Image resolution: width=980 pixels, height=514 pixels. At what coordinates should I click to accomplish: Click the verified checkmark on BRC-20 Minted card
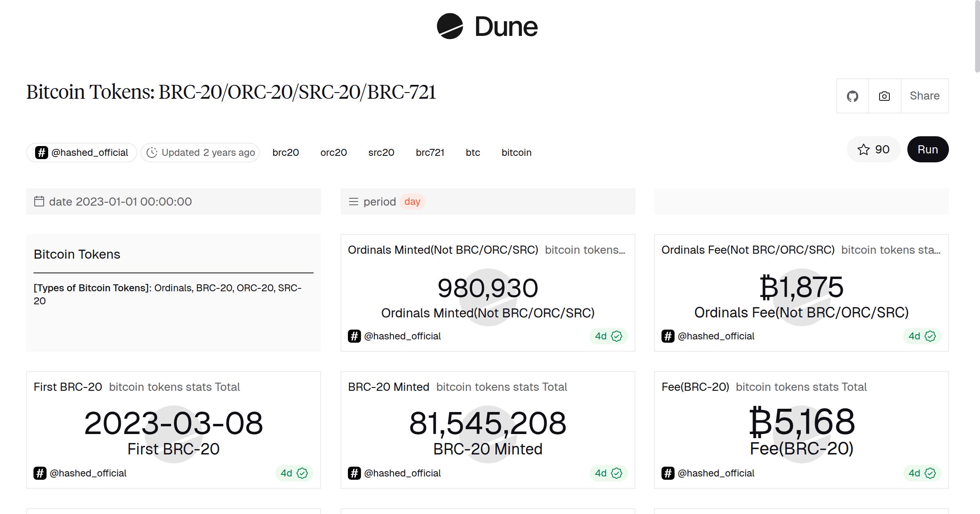(616, 473)
